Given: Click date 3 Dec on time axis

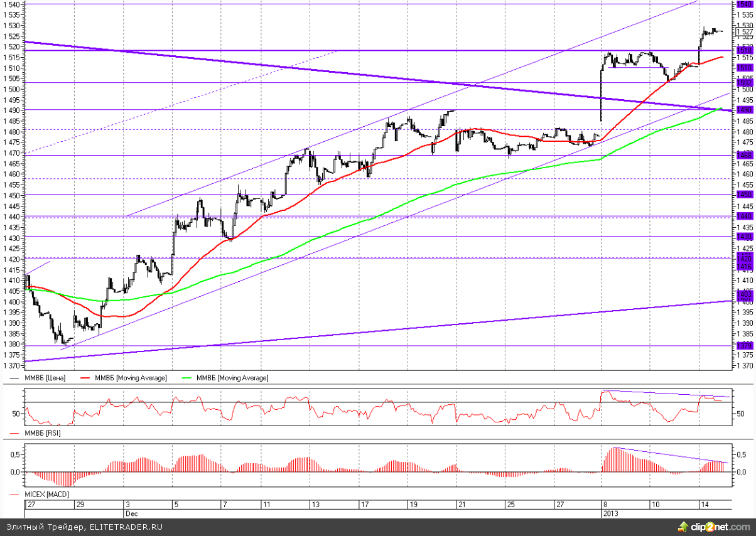Looking at the screenshot, I should [127, 505].
